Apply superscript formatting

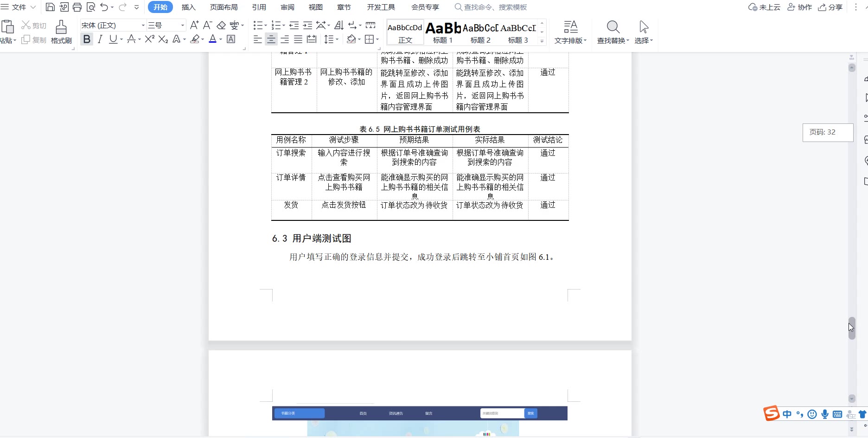pos(149,39)
